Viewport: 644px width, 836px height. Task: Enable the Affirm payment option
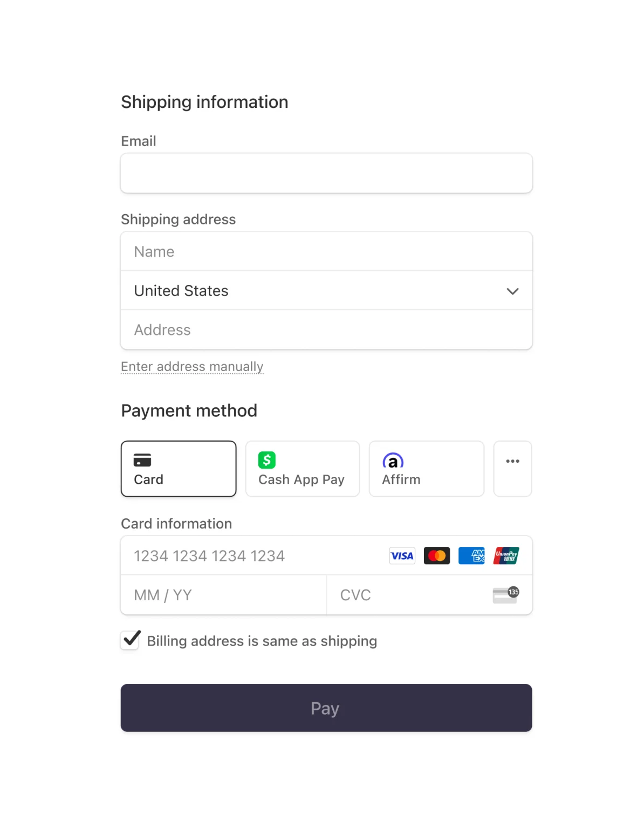coord(426,468)
